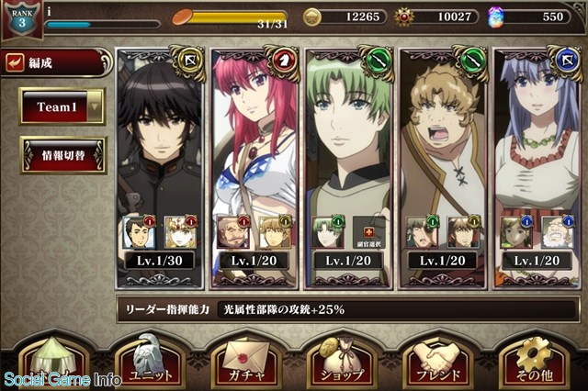588x391 pixels.
Task: Select the green-haired unit card
Action: (349, 169)
